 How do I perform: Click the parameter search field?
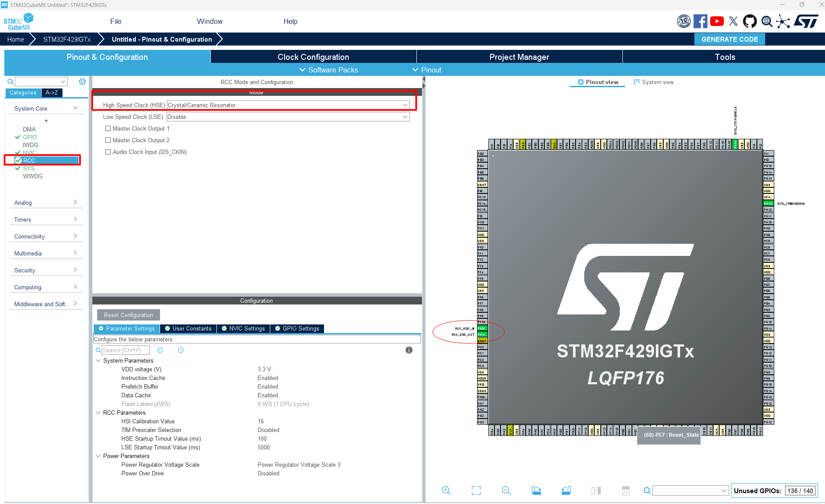126,350
